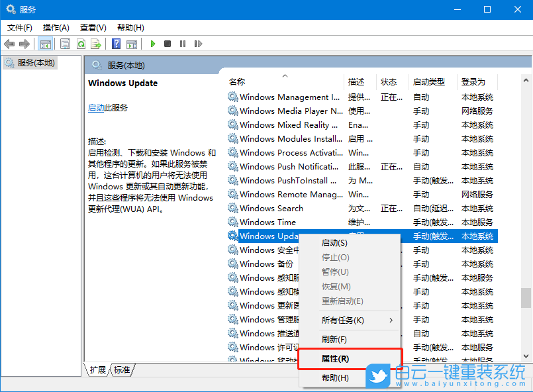Click the Forward navigation arrow in the toolbar
533x392 pixels.
click(x=25, y=44)
